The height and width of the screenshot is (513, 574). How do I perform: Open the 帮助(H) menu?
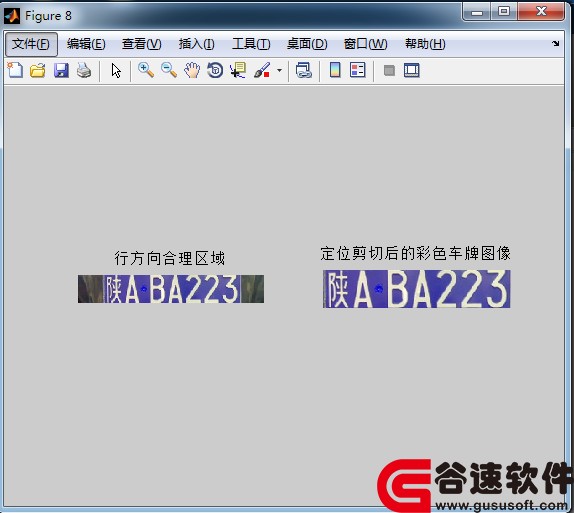tap(425, 44)
